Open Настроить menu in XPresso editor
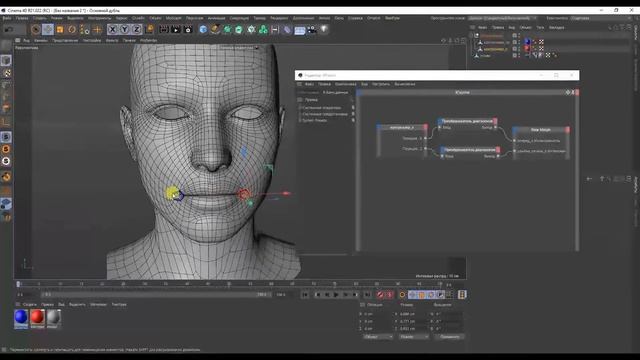This screenshot has height=360, width=640. (x=381, y=84)
